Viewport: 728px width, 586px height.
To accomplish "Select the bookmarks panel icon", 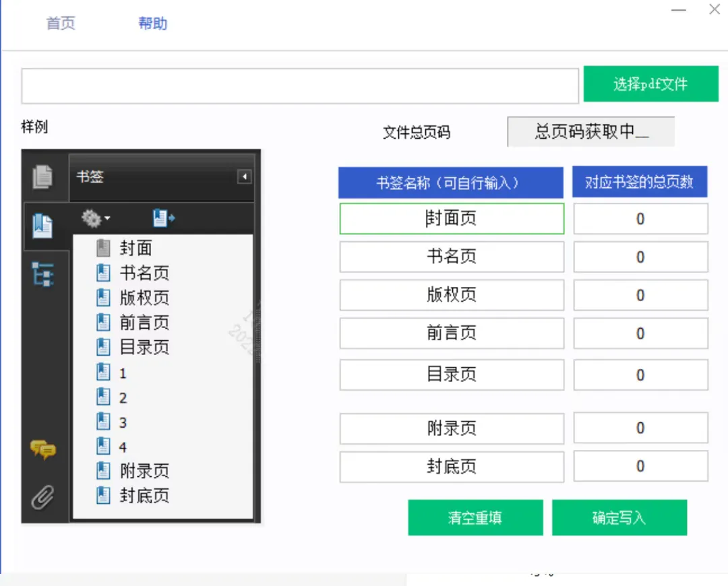I will coord(43,226).
